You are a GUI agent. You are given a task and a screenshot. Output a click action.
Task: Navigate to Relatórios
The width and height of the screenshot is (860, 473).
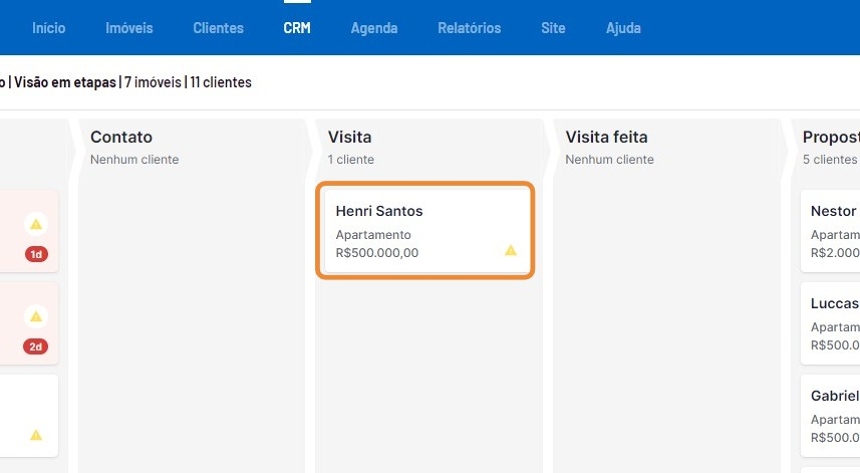[x=469, y=28]
